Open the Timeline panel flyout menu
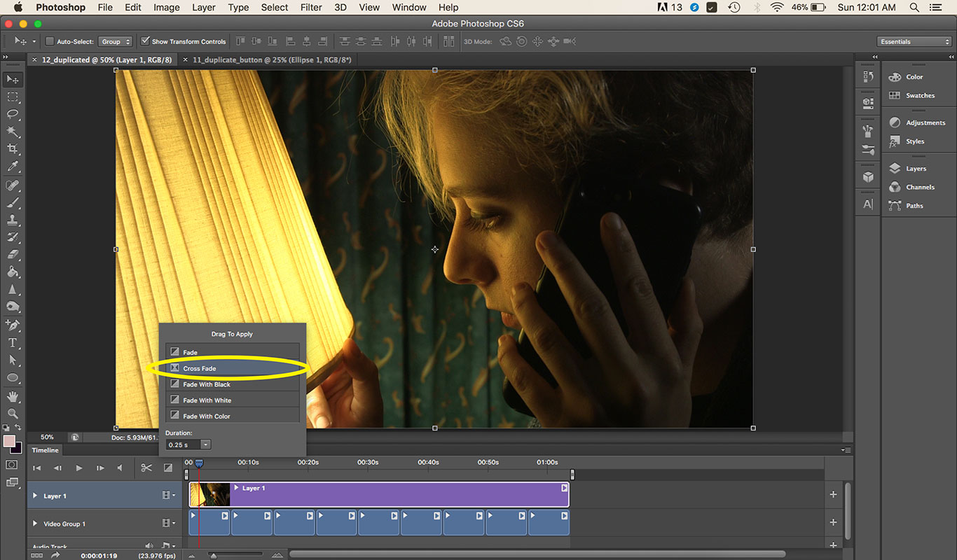Image resolution: width=957 pixels, height=560 pixels. click(846, 450)
